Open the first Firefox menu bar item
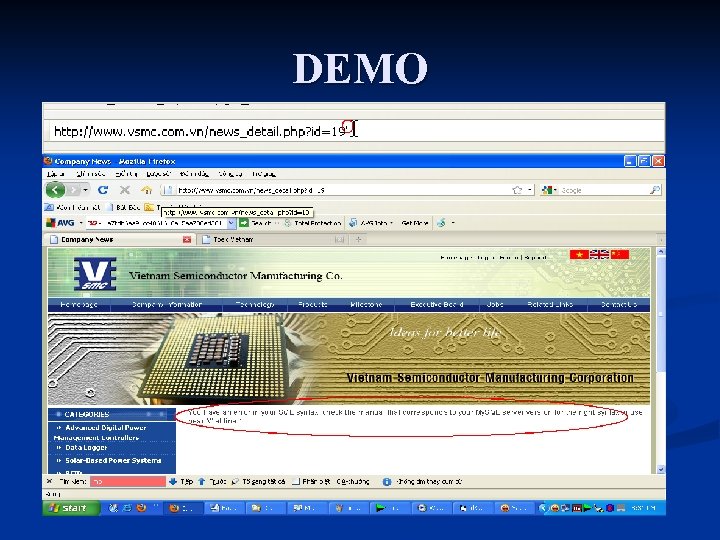This screenshot has height=540, width=720. click(55, 174)
